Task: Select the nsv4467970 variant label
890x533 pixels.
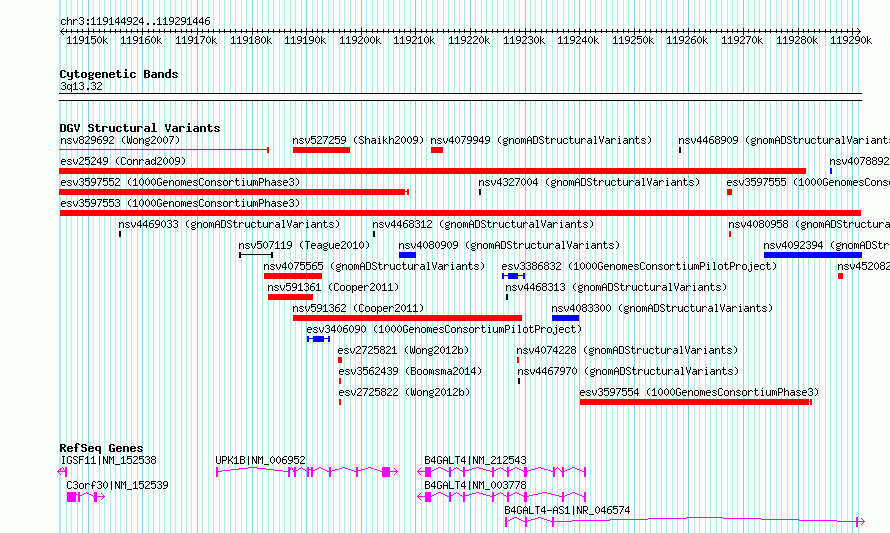Action: coord(628,371)
